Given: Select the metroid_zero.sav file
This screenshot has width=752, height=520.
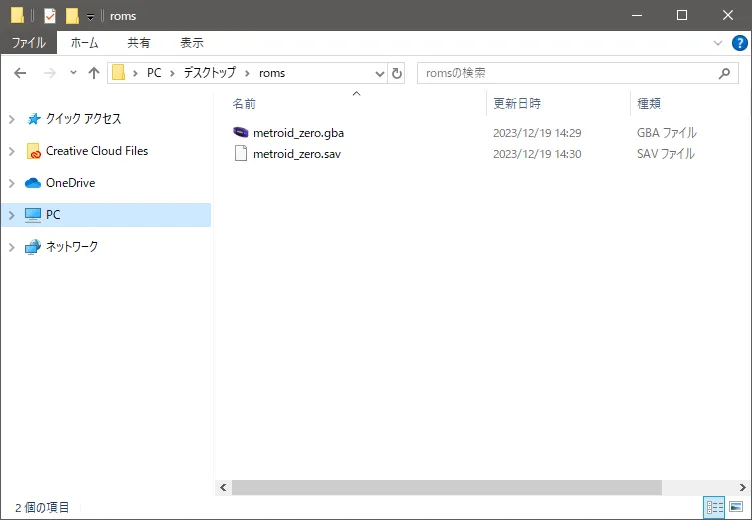Looking at the screenshot, I should point(296,154).
